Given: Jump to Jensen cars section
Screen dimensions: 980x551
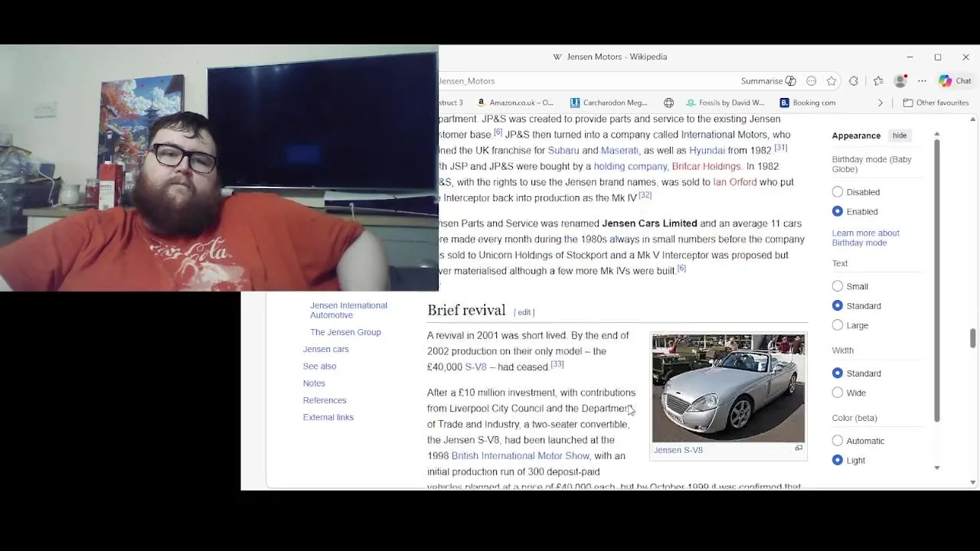Looking at the screenshot, I should pos(326,349).
